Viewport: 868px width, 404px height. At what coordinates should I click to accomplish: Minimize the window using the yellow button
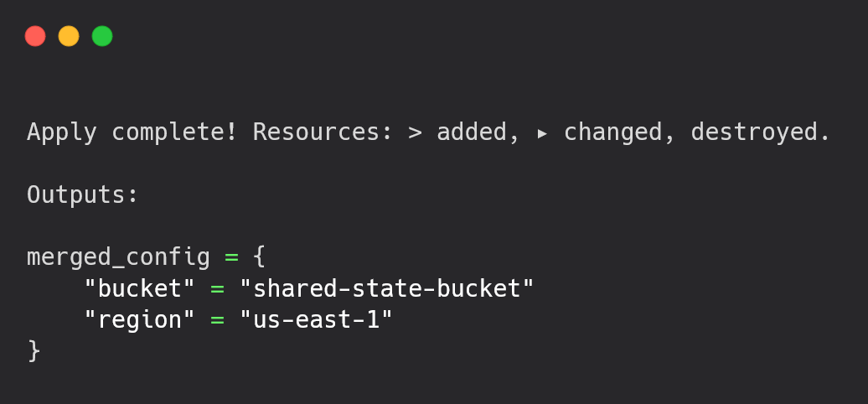(69, 37)
